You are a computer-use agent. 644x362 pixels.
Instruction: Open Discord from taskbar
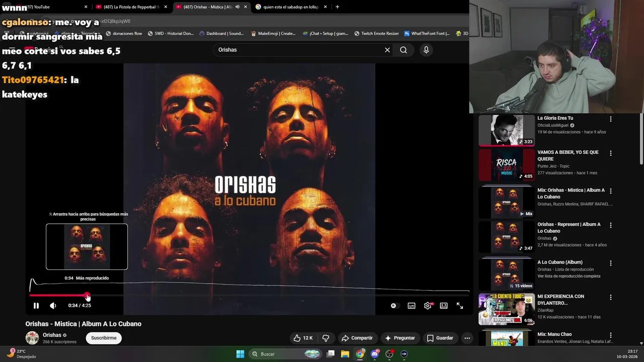pos(375,354)
